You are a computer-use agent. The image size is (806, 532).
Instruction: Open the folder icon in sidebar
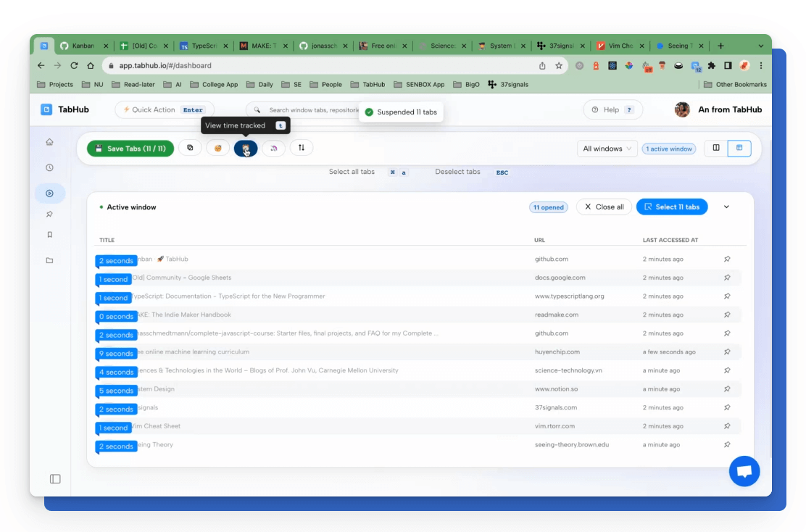coord(49,260)
